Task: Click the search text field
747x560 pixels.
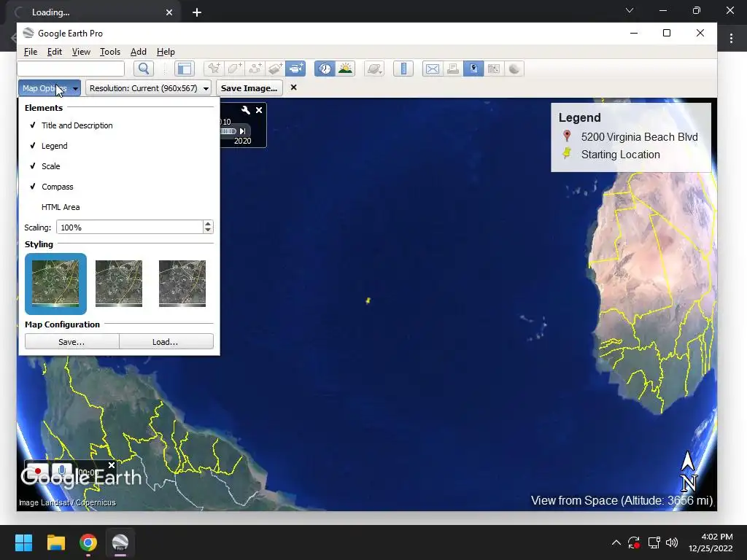Action: click(x=71, y=69)
